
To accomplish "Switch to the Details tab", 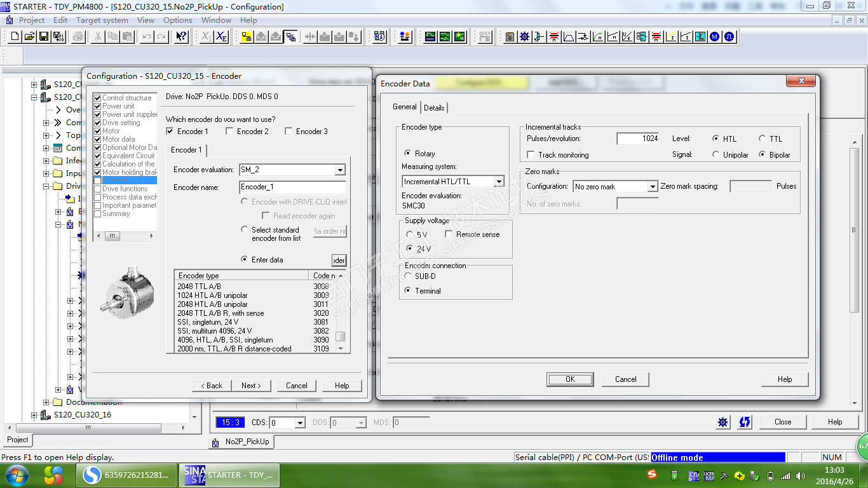I will click(434, 108).
